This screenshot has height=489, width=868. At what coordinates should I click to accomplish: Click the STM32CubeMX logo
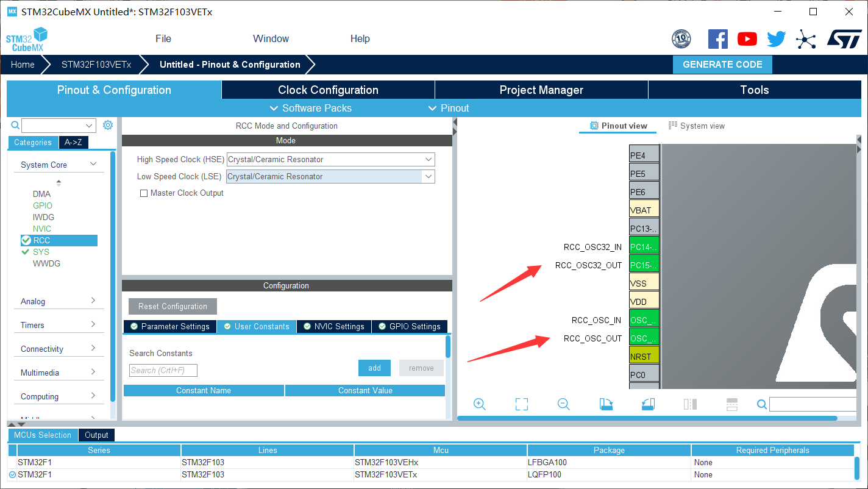click(26, 40)
